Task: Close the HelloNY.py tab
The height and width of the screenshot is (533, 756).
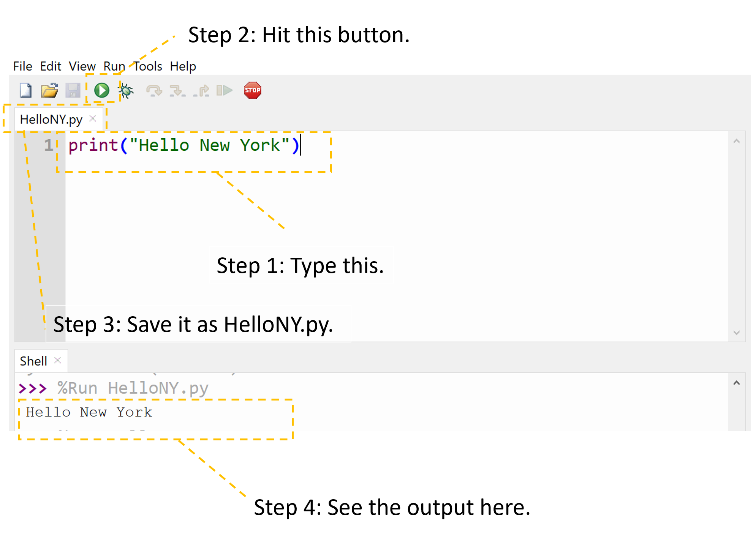Action: (x=92, y=118)
